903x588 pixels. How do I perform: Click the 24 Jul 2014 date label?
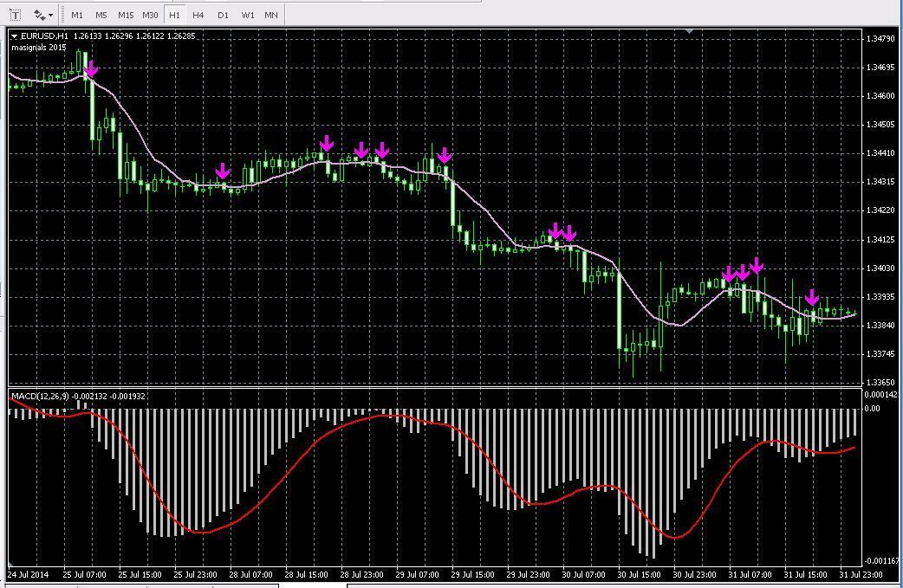click(x=29, y=574)
